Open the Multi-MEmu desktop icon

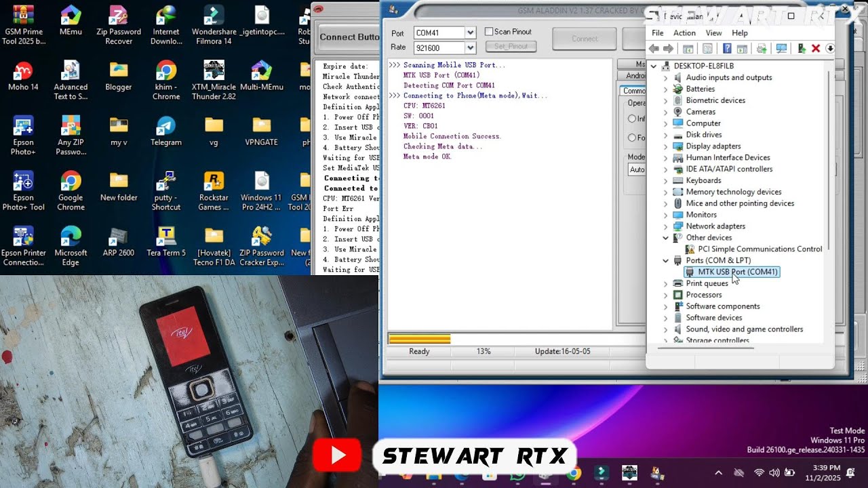pos(261,76)
